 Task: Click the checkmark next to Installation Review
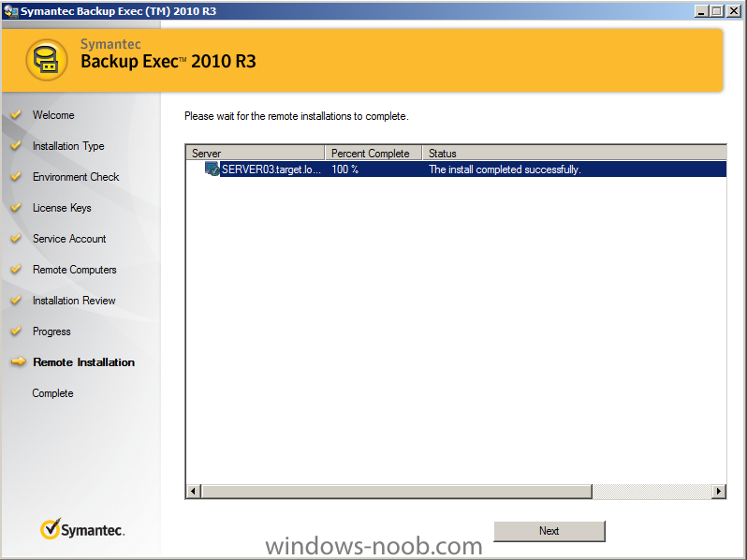pos(16,300)
